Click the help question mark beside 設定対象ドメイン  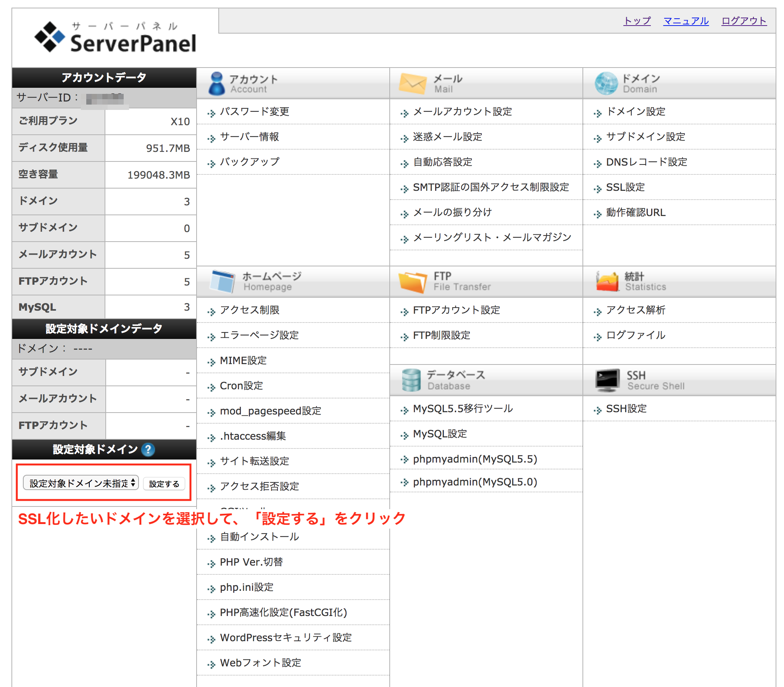coord(148,450)
